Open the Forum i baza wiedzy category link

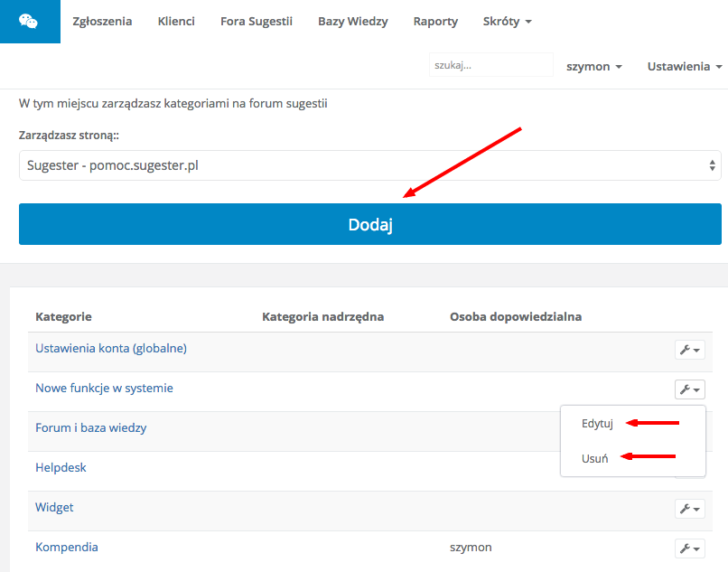pos(90,427)
